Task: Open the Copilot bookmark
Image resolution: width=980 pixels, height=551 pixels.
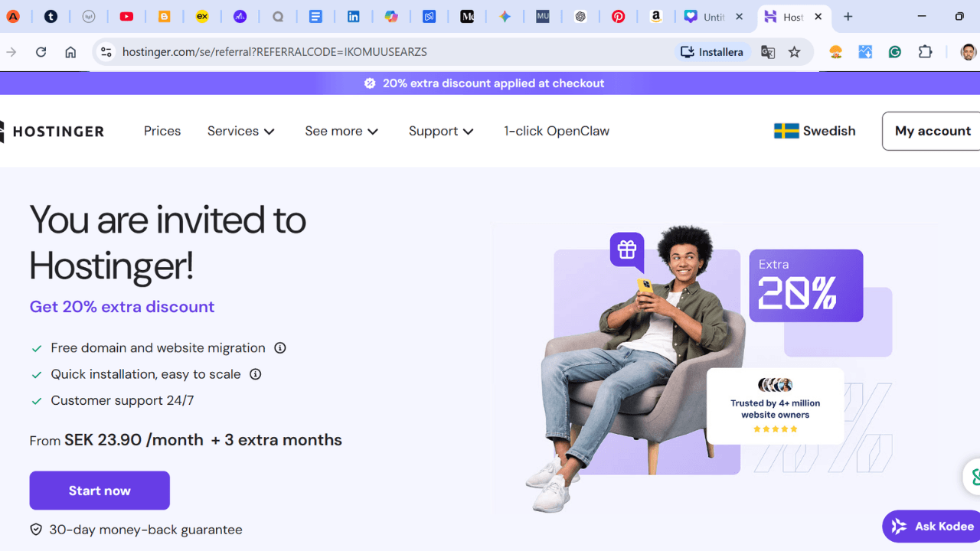Action: click(392, 16)
